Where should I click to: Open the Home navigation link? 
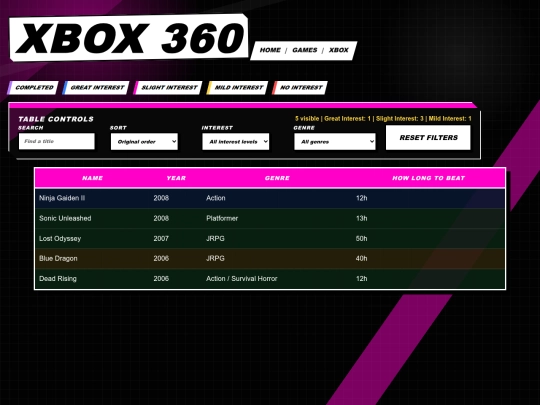coord(270,50)
